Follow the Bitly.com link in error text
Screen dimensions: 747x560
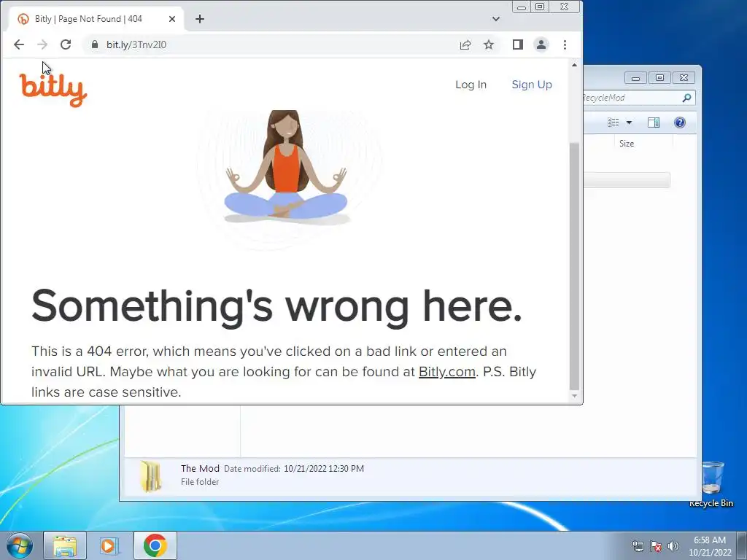click(x=447, y=372)
